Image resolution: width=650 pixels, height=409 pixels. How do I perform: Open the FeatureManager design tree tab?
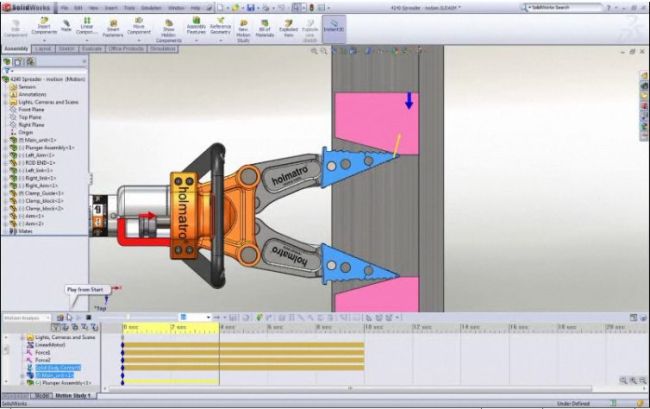click(x=7, y=62)
